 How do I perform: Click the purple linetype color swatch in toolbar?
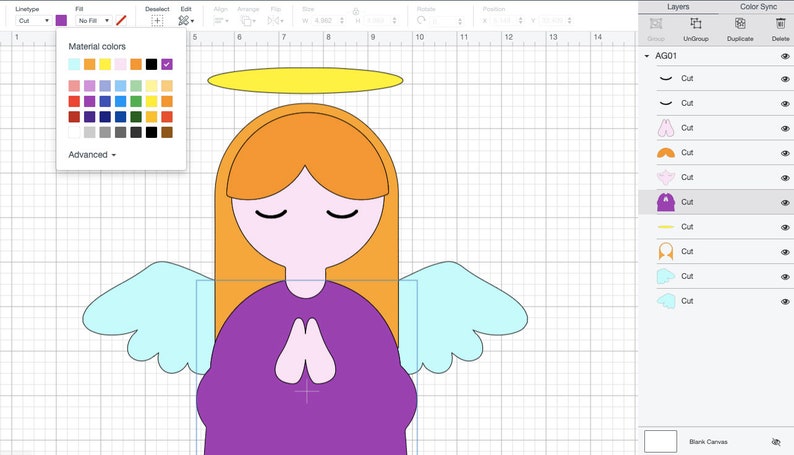61,20
